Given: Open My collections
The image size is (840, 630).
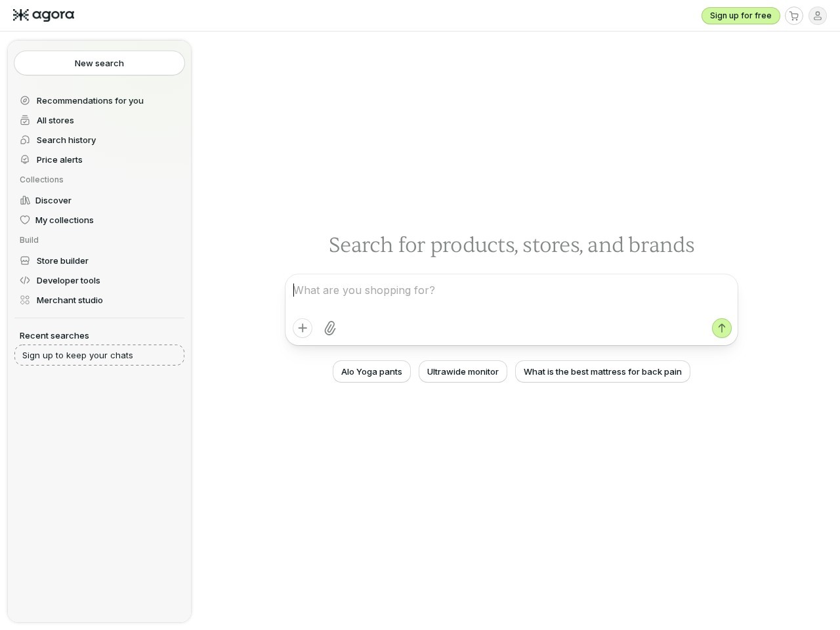Looking at the screenshot, I should pyautogui.click(x=99, y=220).
